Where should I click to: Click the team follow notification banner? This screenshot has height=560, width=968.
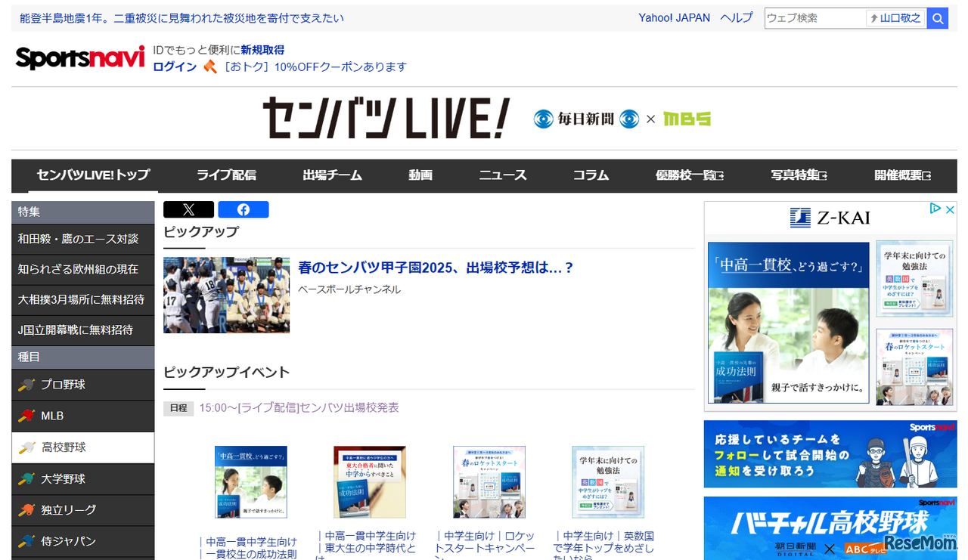click(830, 454)
